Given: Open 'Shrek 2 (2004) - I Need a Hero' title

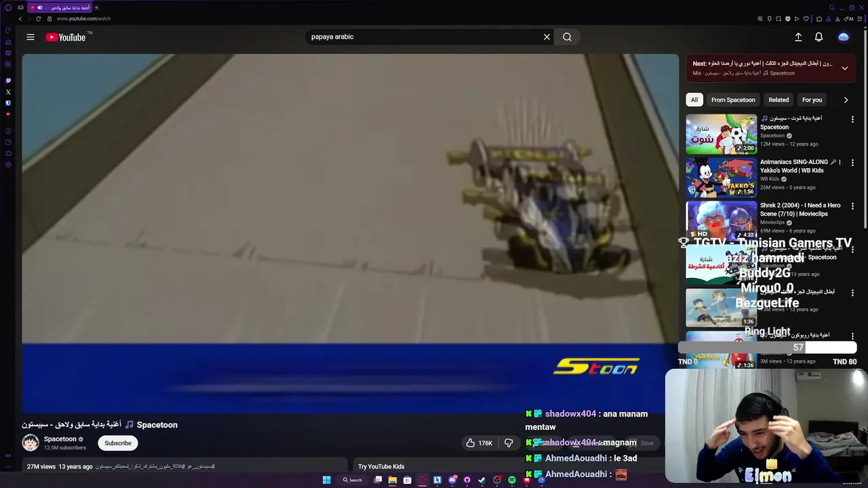Looking at the screenshot, I should click(800, 209).
